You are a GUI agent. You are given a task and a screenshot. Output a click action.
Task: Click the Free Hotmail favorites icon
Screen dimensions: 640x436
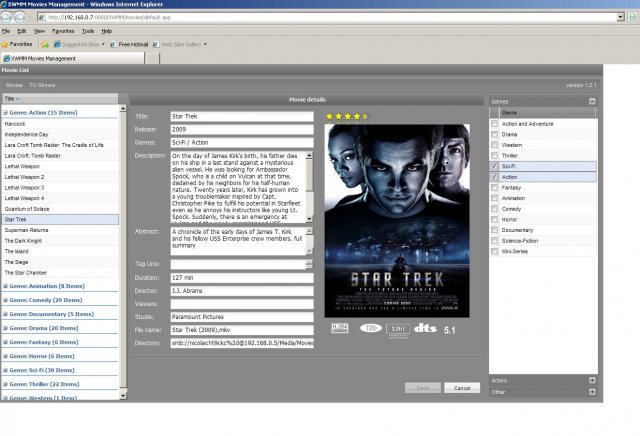click(x=112, y=45)
